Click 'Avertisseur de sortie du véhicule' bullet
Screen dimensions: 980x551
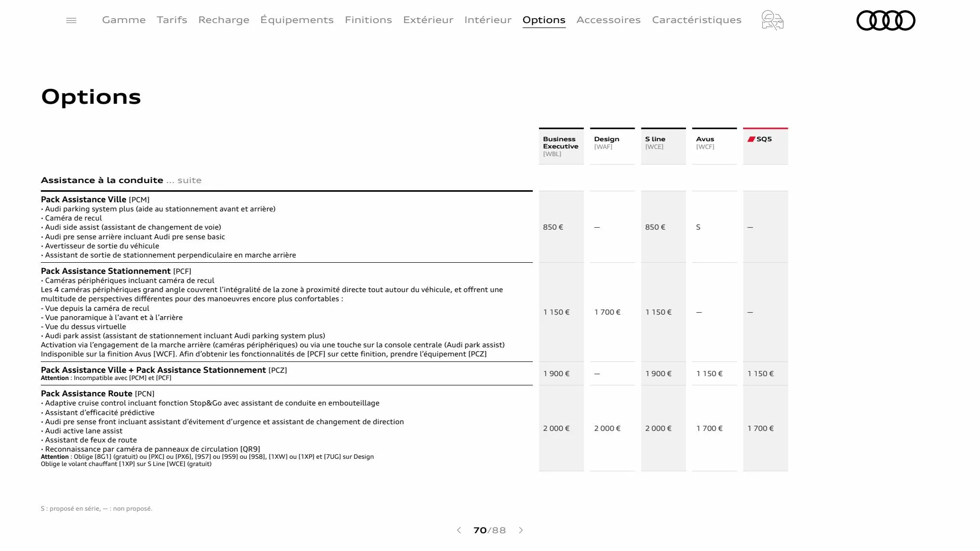[100, 246]
